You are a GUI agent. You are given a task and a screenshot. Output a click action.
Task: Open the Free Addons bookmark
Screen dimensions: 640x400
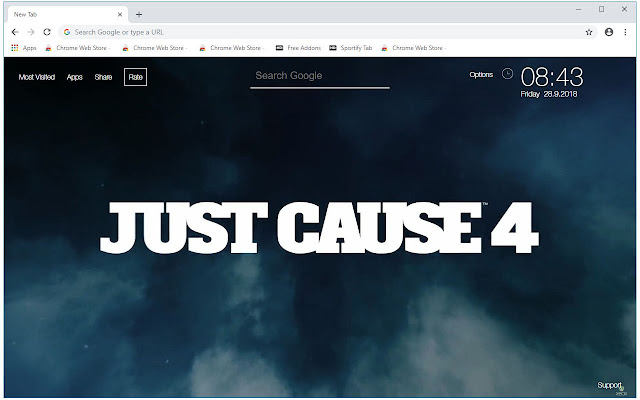[x=298, y=48]
